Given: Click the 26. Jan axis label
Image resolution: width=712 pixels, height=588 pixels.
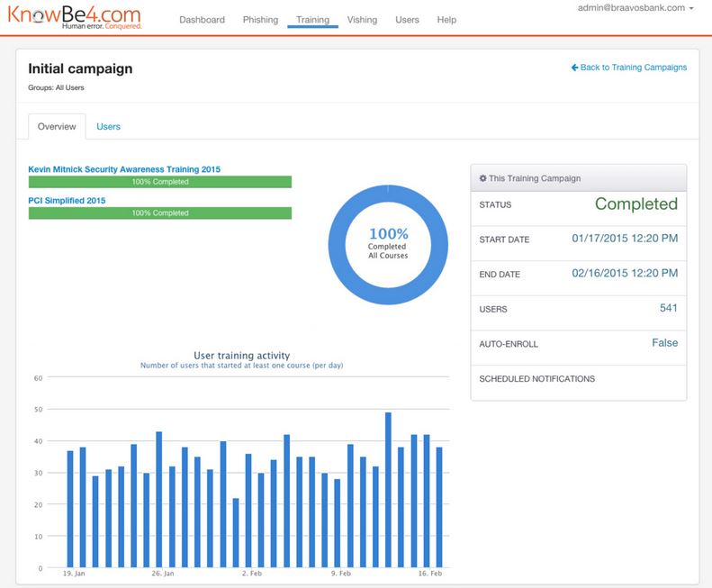Looking at the screenshot, I should point(163,574).
